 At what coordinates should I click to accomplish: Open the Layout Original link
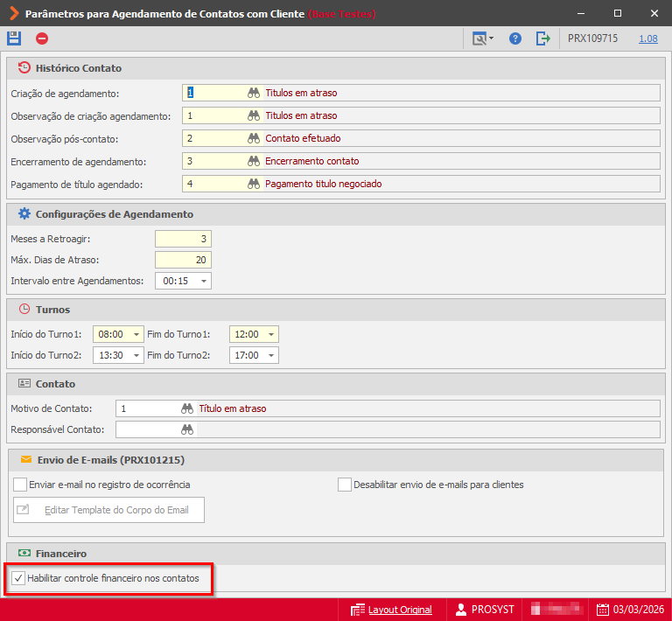click(400, 610)
